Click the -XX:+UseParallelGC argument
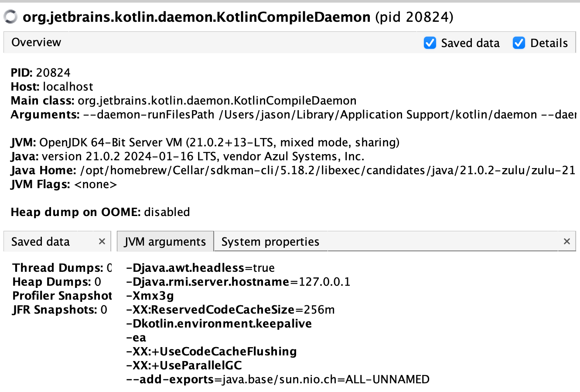This screenshot has height=392, width=580. click(184, 365)
